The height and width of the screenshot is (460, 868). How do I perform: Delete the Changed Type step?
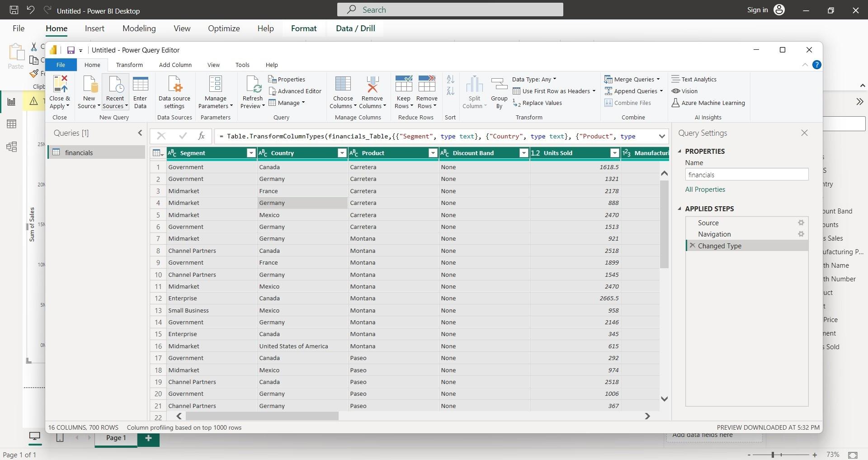coord(692,246)
